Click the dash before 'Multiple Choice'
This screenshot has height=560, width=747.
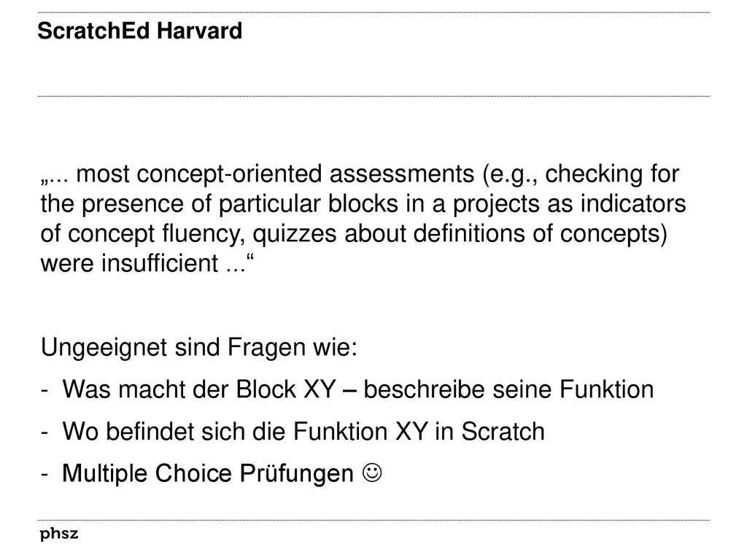tap(44, 474)
